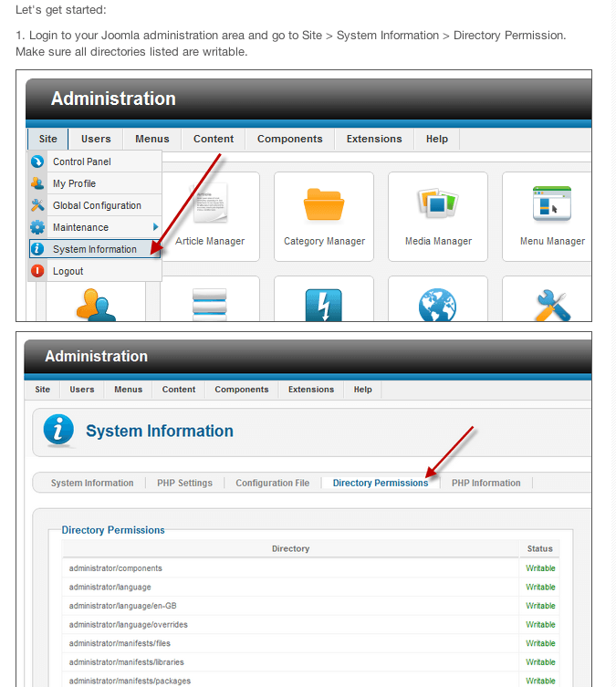Open Users menu in lower administration screenshot

point(82,390)
